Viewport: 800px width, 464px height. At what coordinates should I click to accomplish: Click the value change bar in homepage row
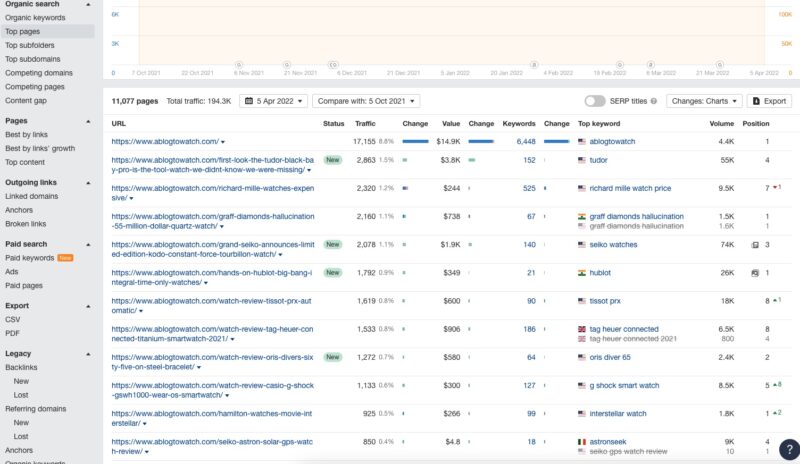point(481,141)
